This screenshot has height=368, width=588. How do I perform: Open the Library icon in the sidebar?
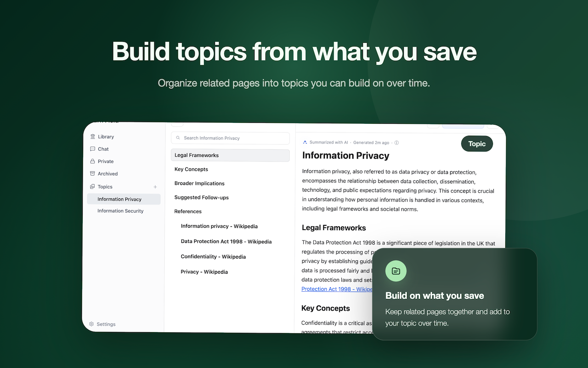click(x=93, y=137)
